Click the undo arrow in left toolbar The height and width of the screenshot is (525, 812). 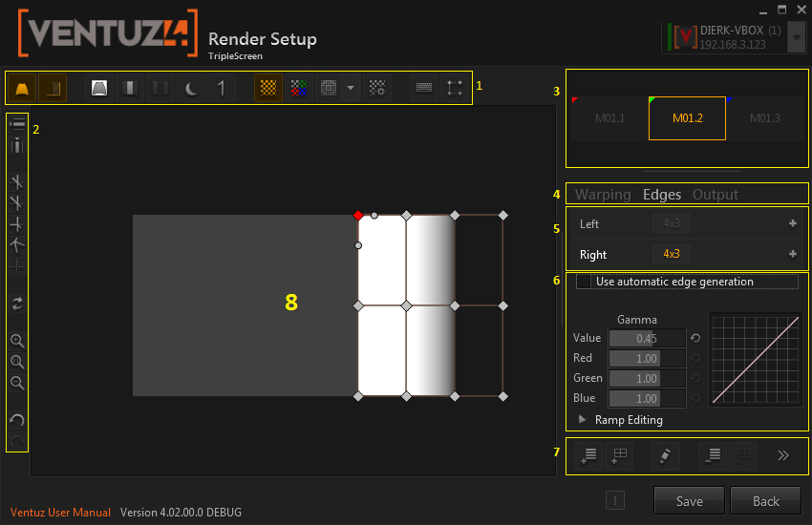[16, 420]
